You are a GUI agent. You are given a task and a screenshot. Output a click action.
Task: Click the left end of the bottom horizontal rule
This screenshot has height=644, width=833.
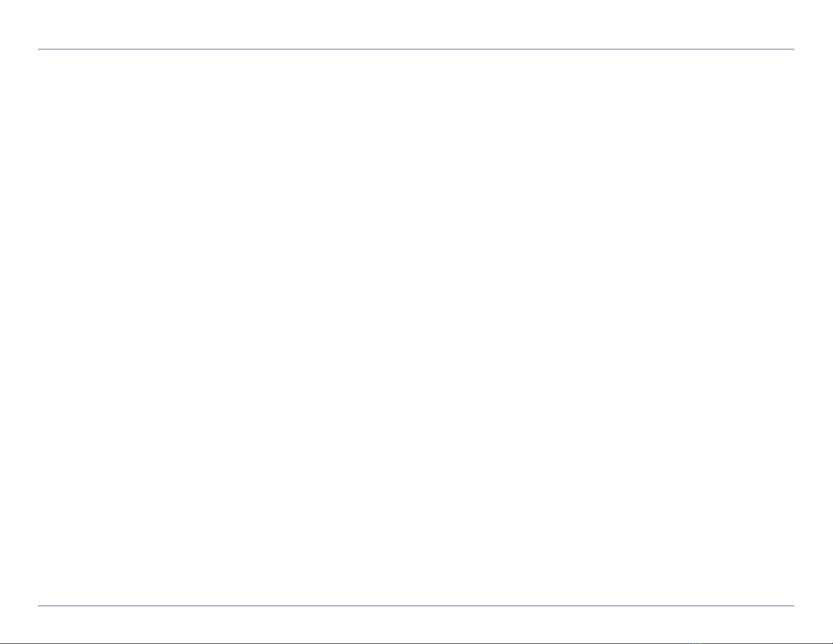[40, 606]
